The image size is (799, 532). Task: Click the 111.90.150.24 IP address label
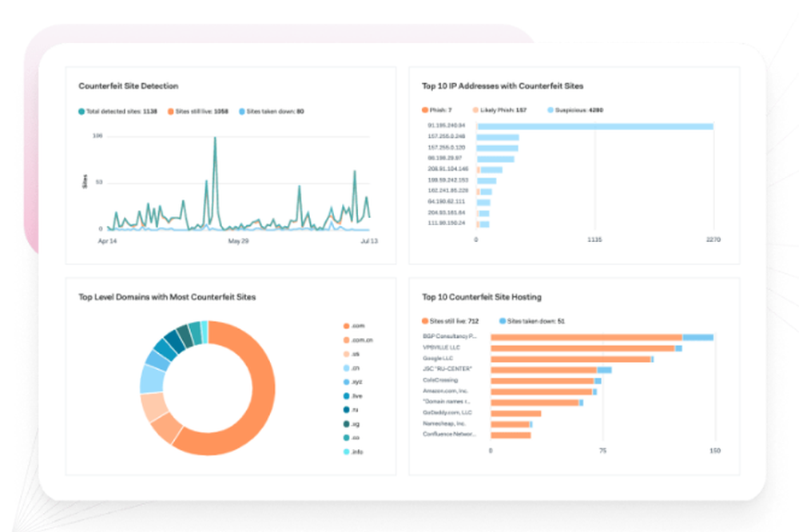[447, 223]
